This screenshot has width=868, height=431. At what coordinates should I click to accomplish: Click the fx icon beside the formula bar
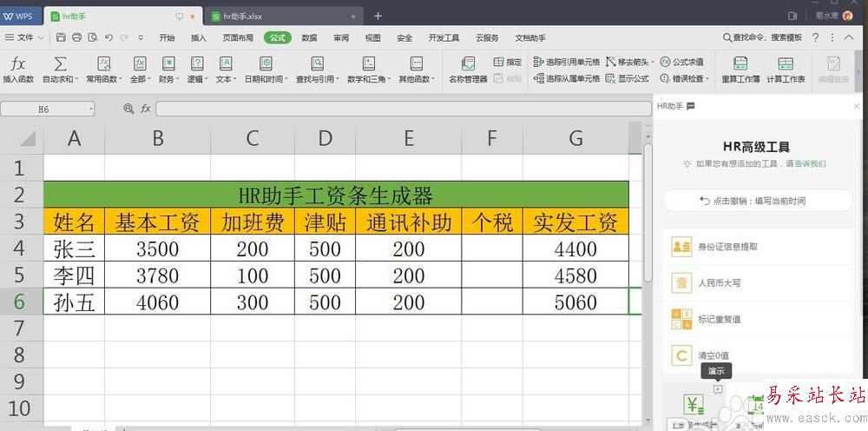[x=145, y=109]
